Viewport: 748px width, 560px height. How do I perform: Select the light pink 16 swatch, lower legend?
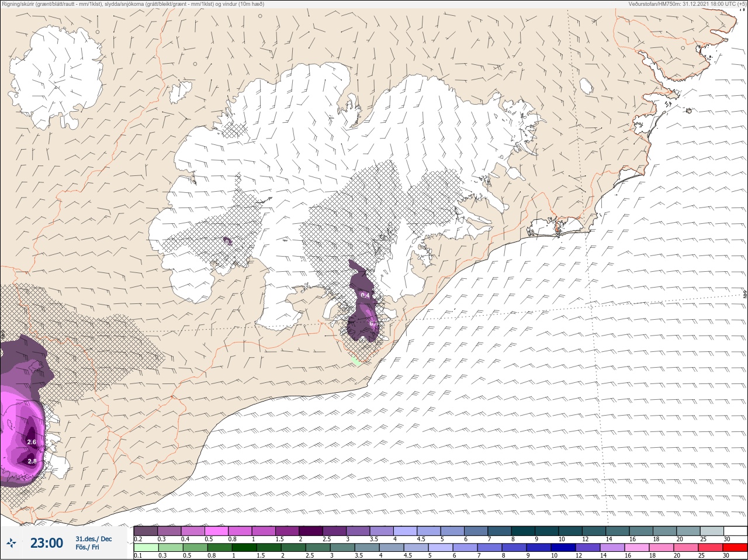click(x=637, y=548)
